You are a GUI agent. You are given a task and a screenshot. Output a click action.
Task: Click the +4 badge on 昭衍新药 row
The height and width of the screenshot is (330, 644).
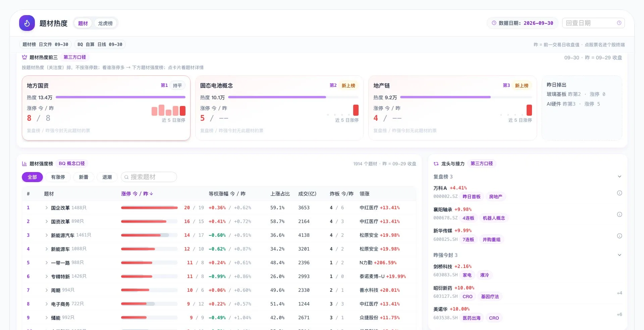tap(619, 293)
